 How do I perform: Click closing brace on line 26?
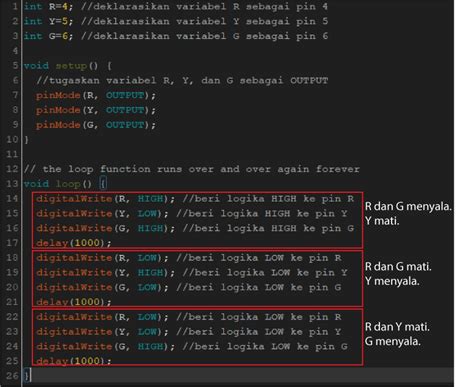click(x=28, y=376)
